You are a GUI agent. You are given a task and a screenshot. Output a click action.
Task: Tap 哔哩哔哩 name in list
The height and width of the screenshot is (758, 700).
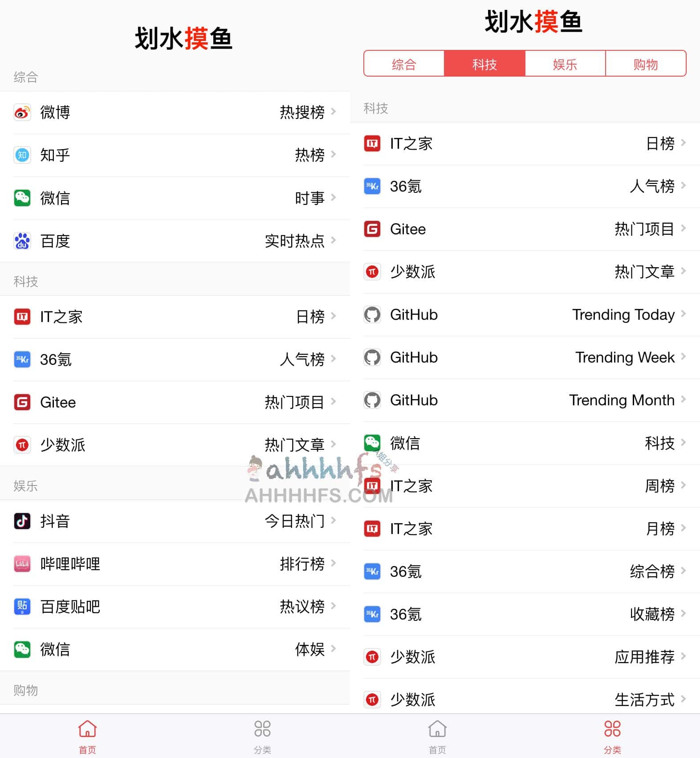(x=70, y=564)
